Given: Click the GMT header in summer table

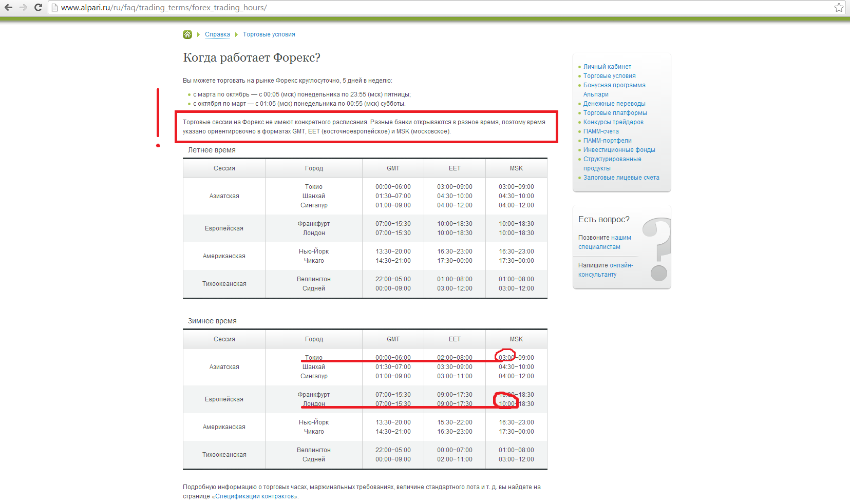Looking at the screenshot, I should 393,168.
